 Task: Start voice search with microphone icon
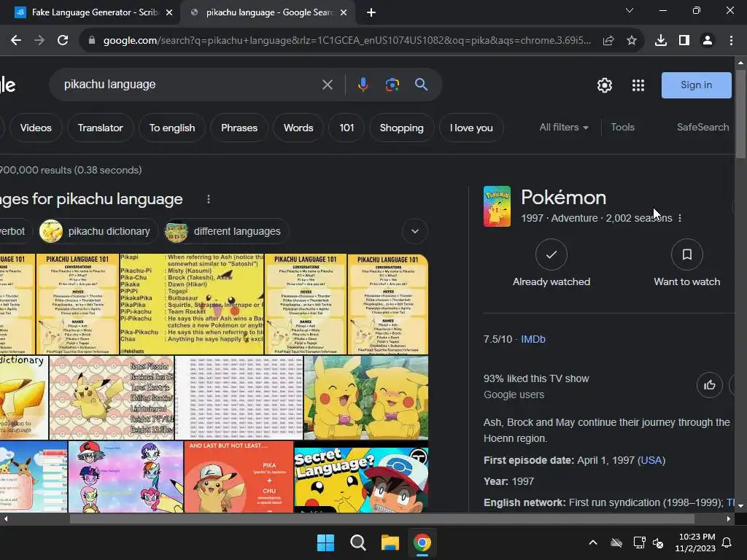tap(363, 85)
